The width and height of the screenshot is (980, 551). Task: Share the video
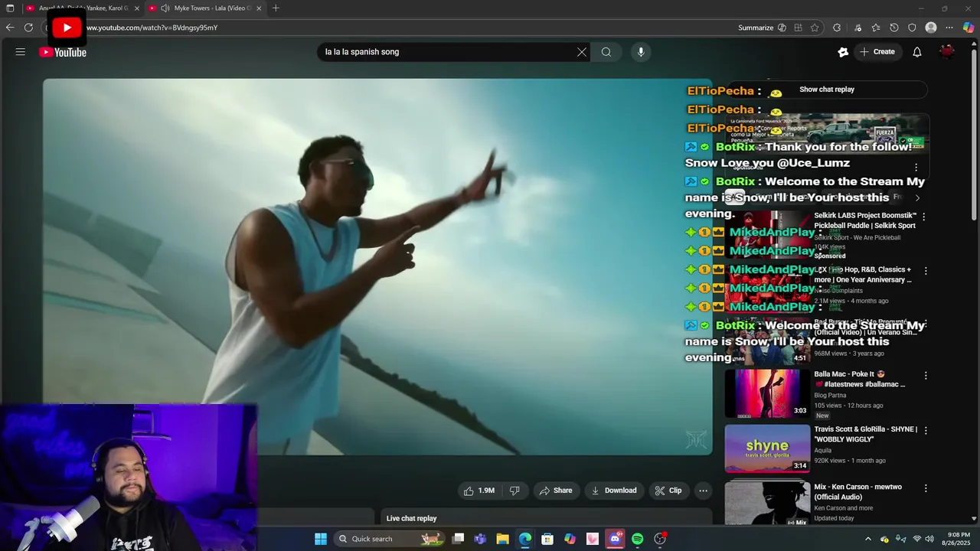point(556,491)
